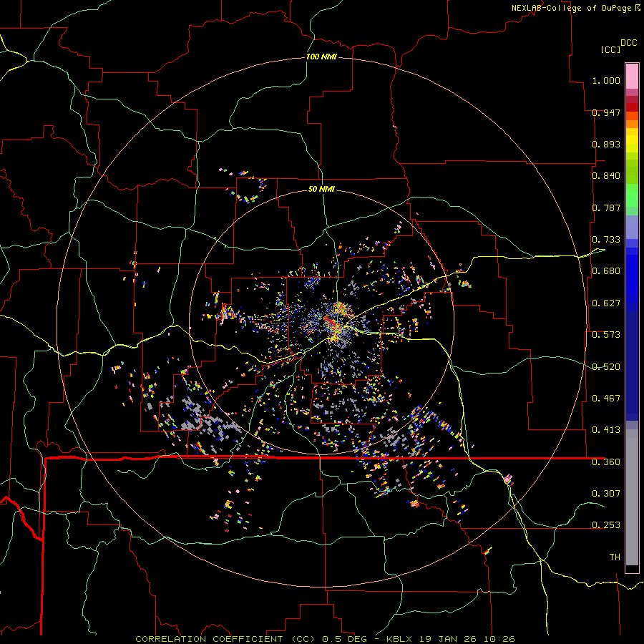Screen dimensions: 644x644
Task: Click the 0.680 scale value
Action: pos(606,271)
